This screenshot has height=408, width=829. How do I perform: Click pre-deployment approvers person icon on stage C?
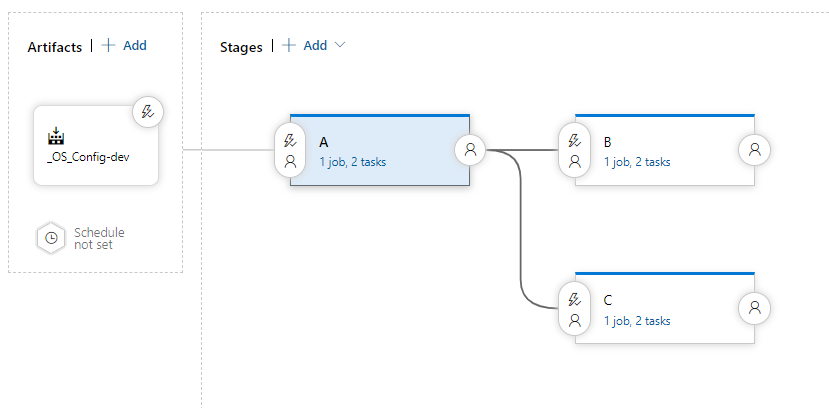[574, 320]
